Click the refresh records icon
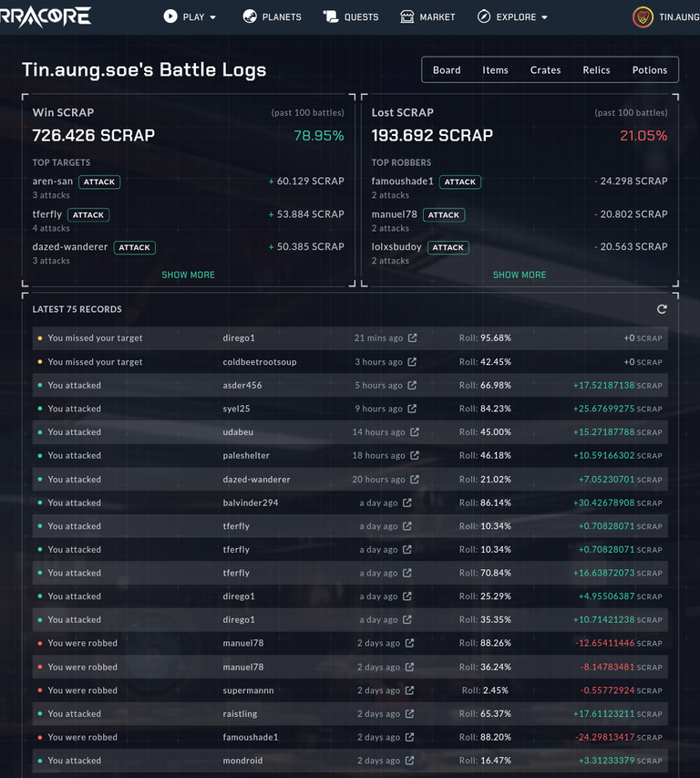Viewport: 700px width, 778px height. point(662,309)
